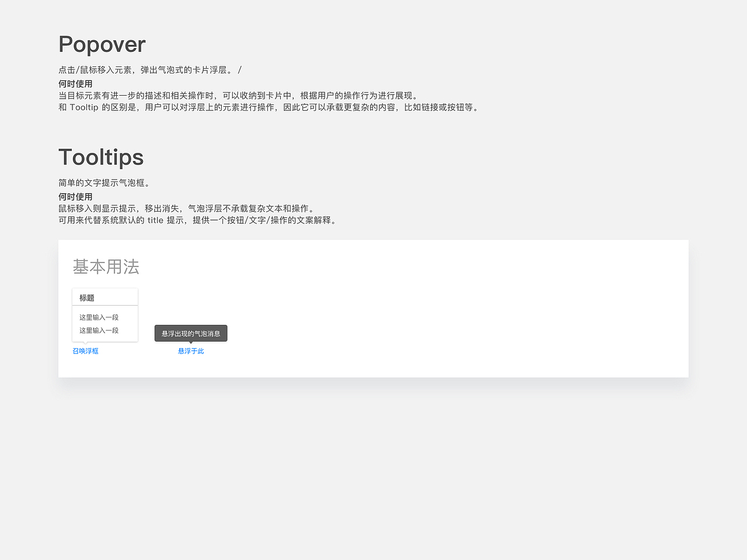Viewport: 747px width, 560px height.
Task: Click 何时使用 under the Tooltips section
Action: 75,196
